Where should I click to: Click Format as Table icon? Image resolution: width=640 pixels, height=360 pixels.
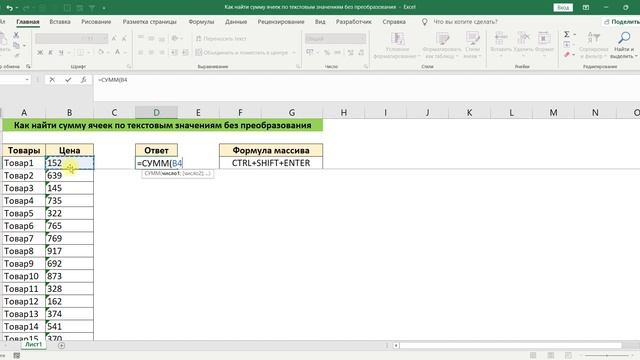click(442, 39)
